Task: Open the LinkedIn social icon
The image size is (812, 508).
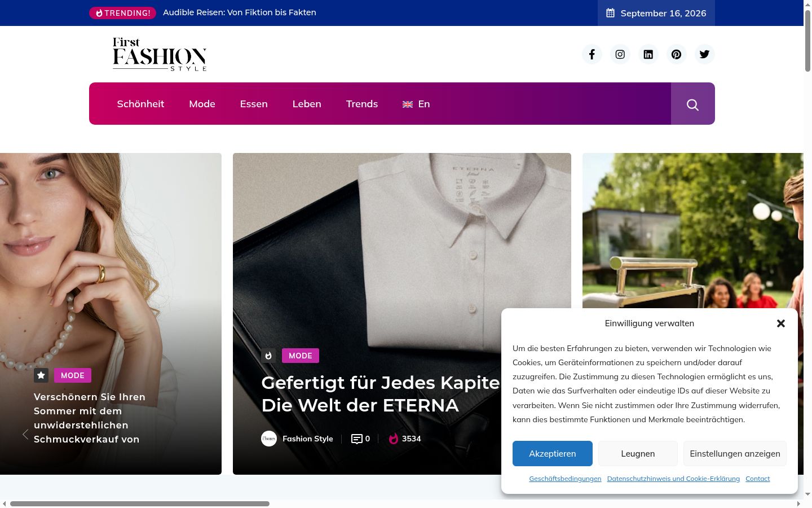Action: tap(648, 54)
